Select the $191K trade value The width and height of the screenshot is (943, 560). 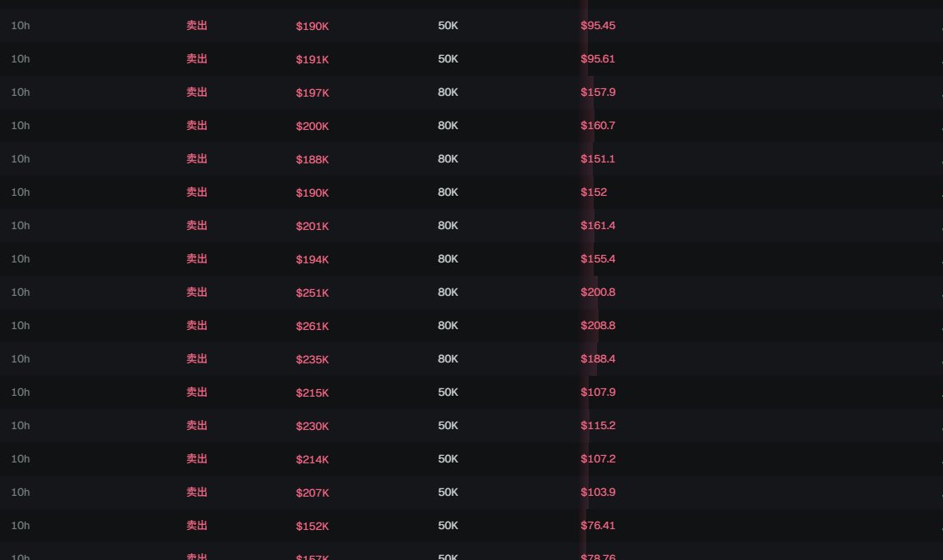click(x=313, y=59)
